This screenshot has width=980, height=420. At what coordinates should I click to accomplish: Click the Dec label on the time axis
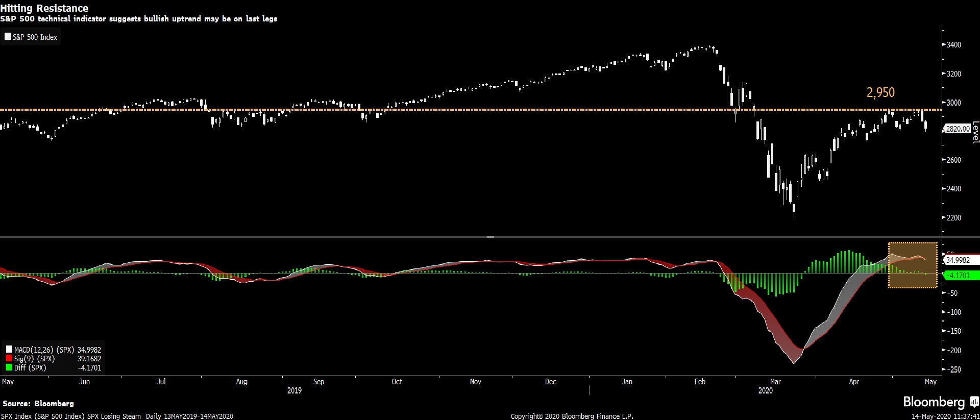pos(550,382)
